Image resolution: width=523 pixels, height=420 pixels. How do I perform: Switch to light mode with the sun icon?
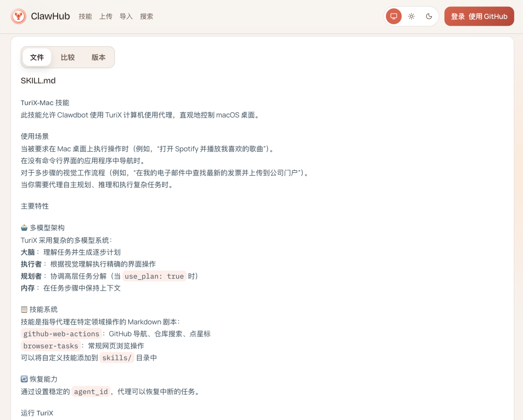411,16
